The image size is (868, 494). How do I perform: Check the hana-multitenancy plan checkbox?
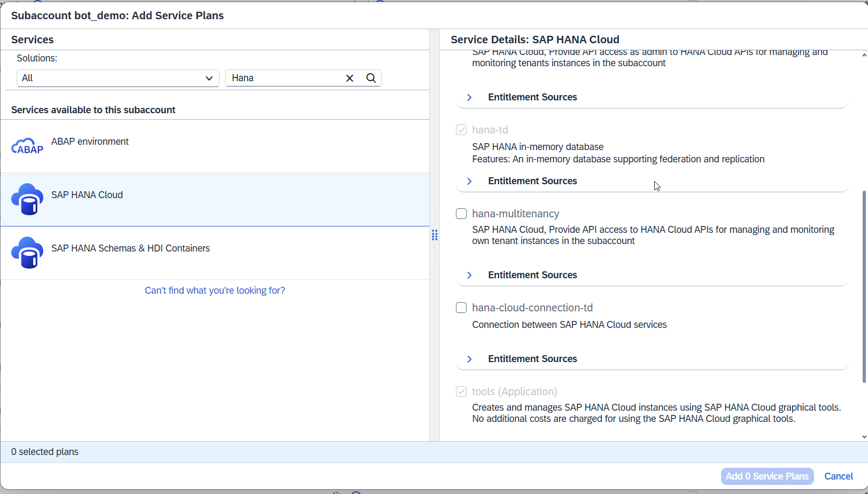461,214
